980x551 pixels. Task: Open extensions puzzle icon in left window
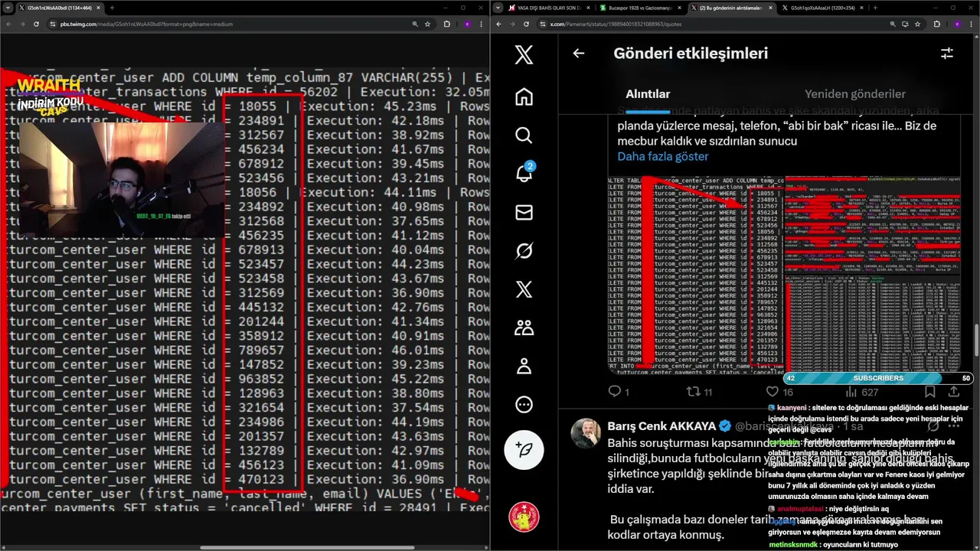coord(447,24)
